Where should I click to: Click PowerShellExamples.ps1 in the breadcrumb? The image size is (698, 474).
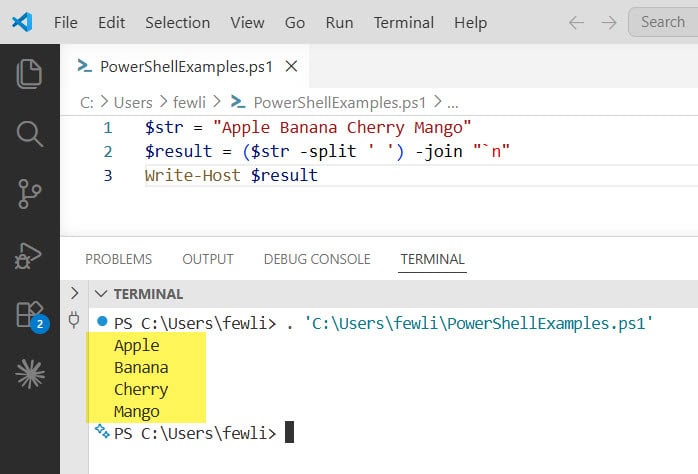(x=340, y=103)
